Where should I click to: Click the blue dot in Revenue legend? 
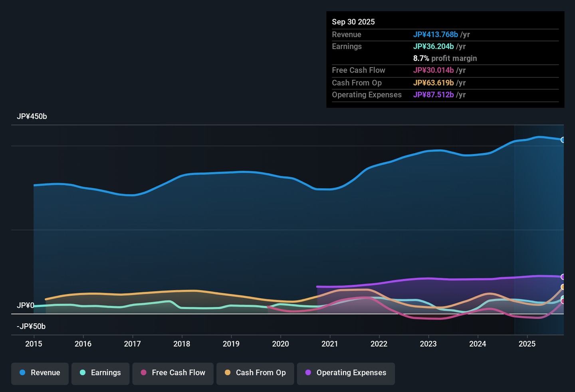23,373
